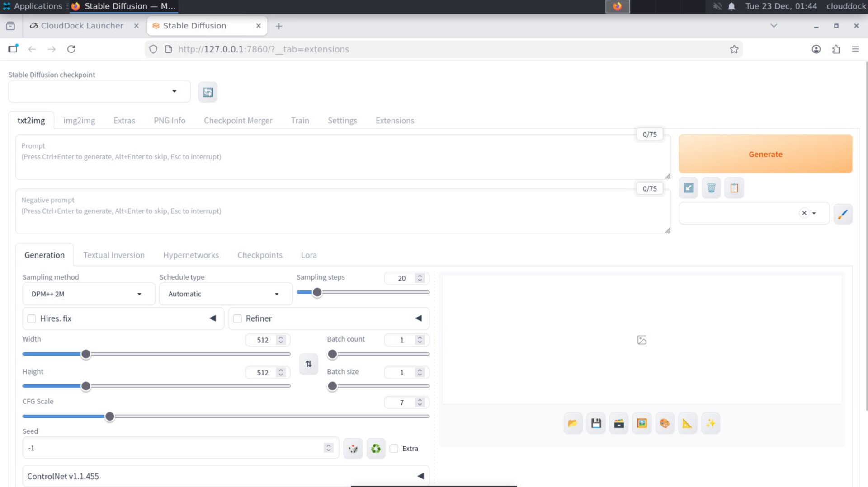Enable the Refiner checkbox
Image resolution: width=868 pixels, height=487 pixels.
[237, 318]
